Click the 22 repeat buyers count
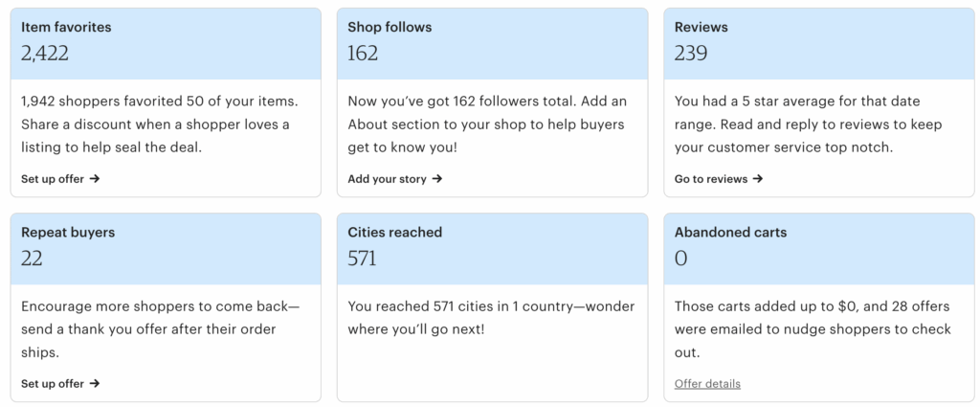 click(x=32, y=259)
